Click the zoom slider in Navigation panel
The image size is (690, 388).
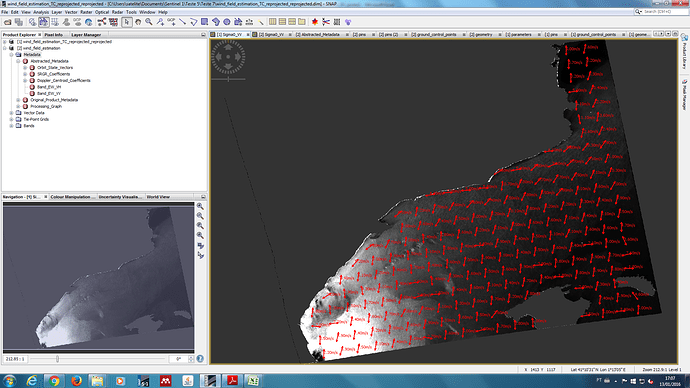click(x=99, y=359)
